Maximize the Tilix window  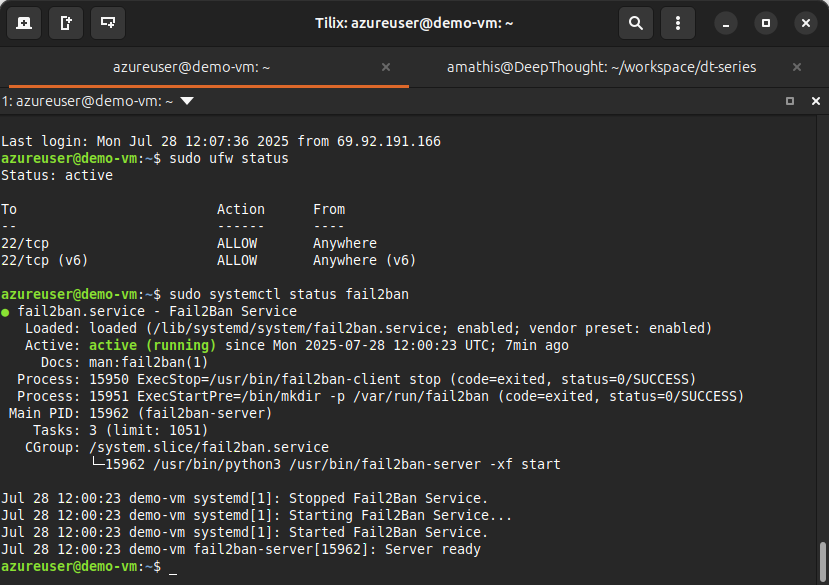coord(766,23)
